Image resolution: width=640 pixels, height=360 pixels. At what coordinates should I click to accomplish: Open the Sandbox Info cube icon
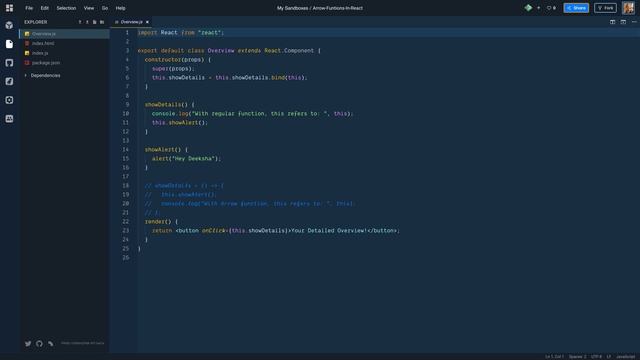pos(9,25)
